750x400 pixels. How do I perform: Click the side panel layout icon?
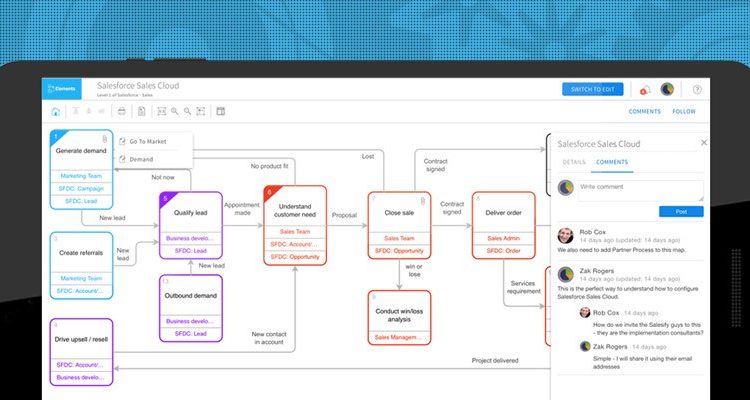tap(221, 111)
